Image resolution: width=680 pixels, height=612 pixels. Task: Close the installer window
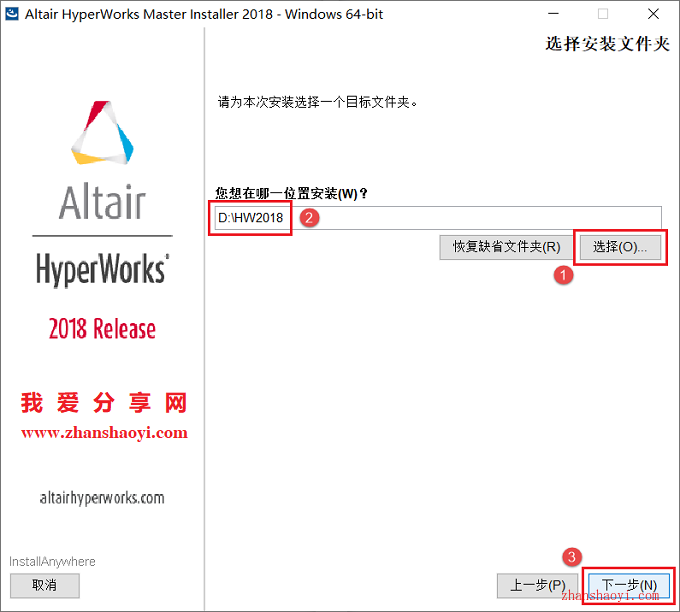(653, 14)
